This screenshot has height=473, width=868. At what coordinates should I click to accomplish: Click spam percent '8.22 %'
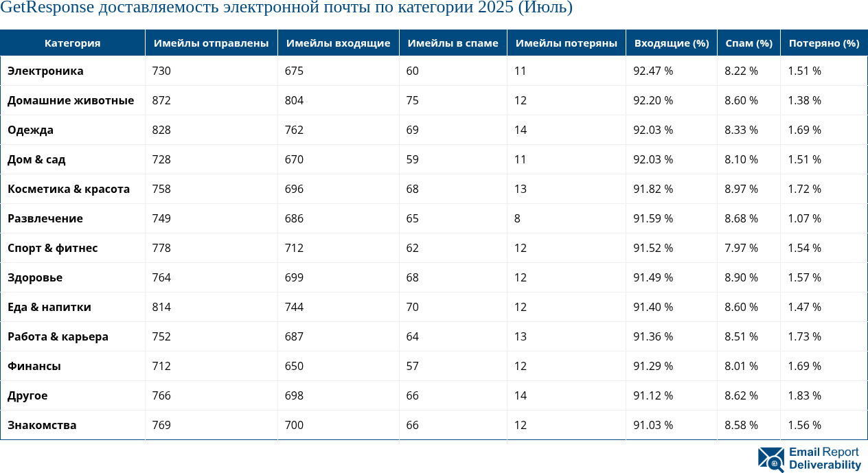point(742,71)
